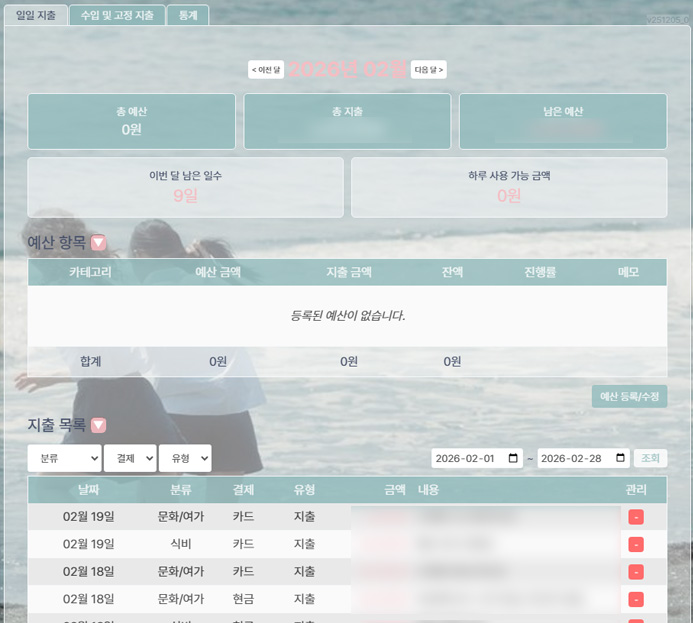
Task: Click the 관리 column header
Action: pos(636,490)
